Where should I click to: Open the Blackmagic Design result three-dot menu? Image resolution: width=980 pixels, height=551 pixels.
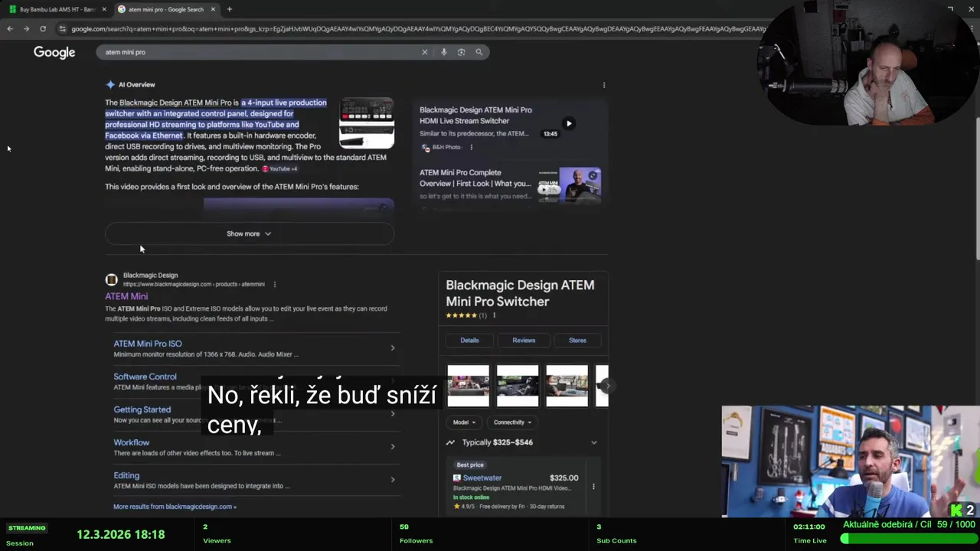[x=274, y=284]
